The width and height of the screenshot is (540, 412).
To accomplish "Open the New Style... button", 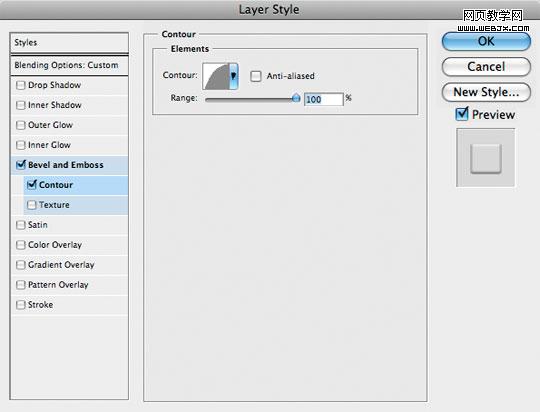I will tap(486, 92).
